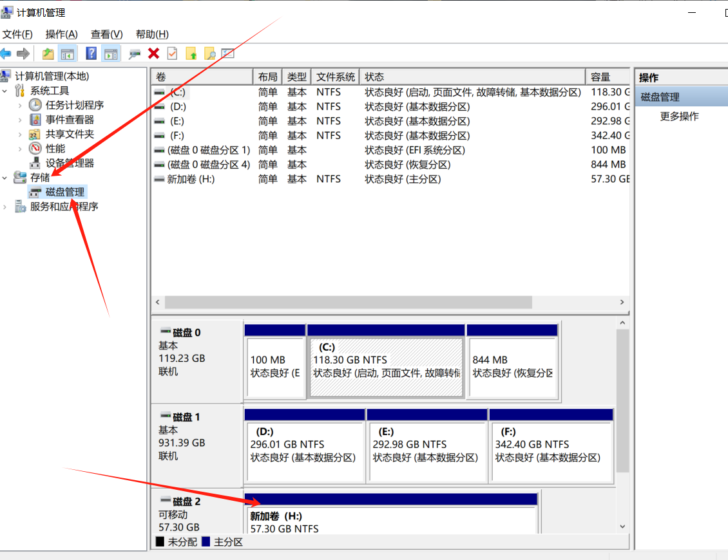The image size is (728, 560).
Task: Select the 新加卷 (H:) partition block
Action: pos(391,514)
